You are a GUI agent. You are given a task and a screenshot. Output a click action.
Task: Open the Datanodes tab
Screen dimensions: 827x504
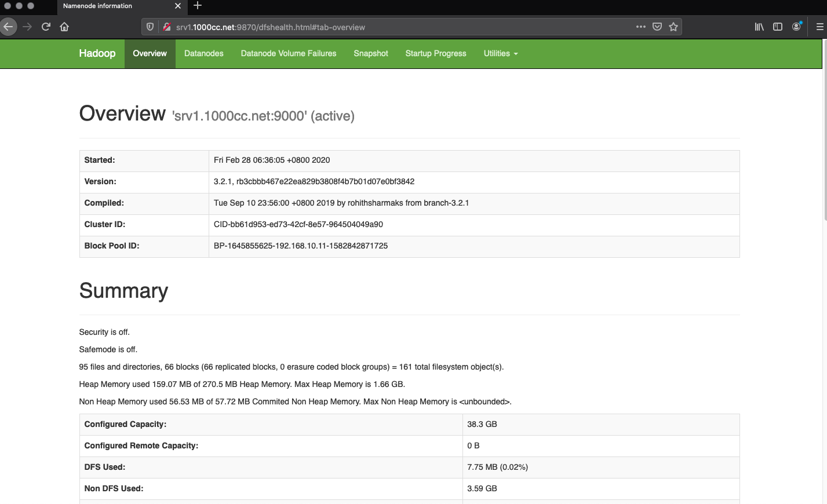click(x=204, y=53)
